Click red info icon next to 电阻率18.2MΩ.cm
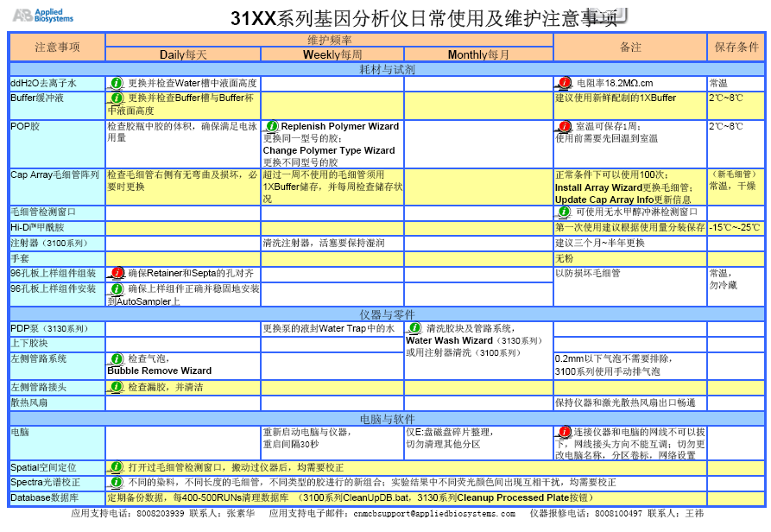Screen dimensions: 771x532 click(565, 83)
